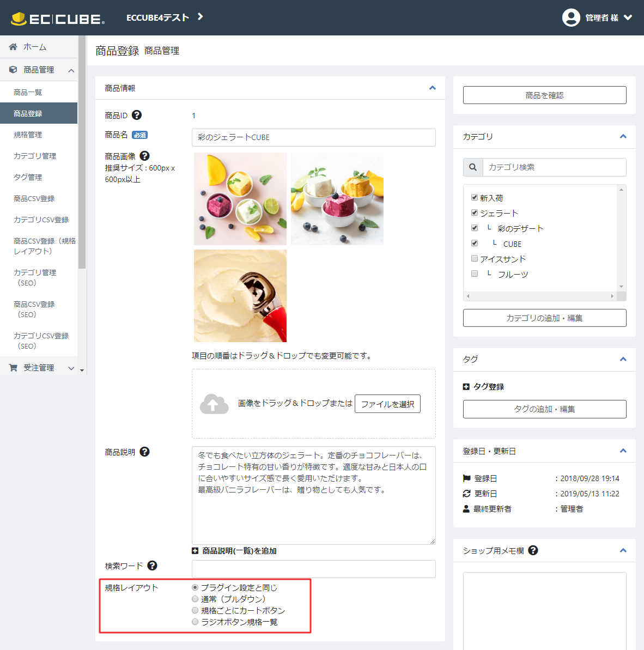Viewport: 644px width, 650px height.
Task: Click the 商品説明 textarea
Action: 313,495
